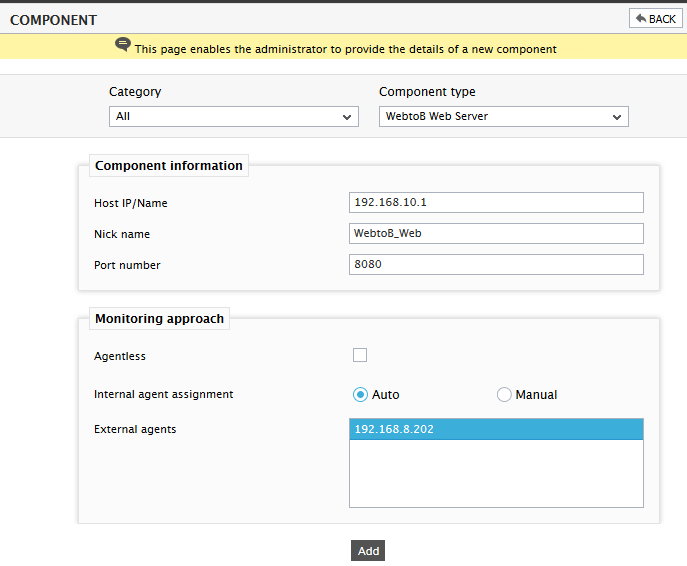Click into the Nick name field

pos(496,233)
